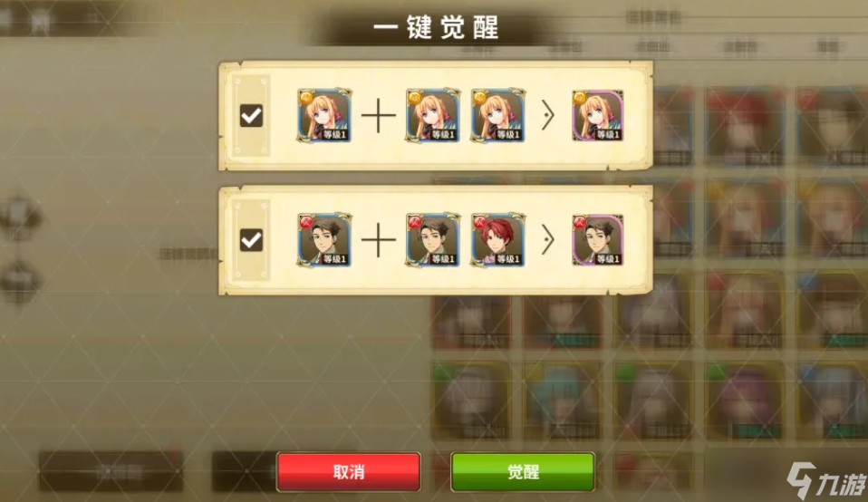This screenshot has height=502, width=868.
Task: Select the base brown-haired man hero card
Action: pyautogui.click(x=324, y=239)
